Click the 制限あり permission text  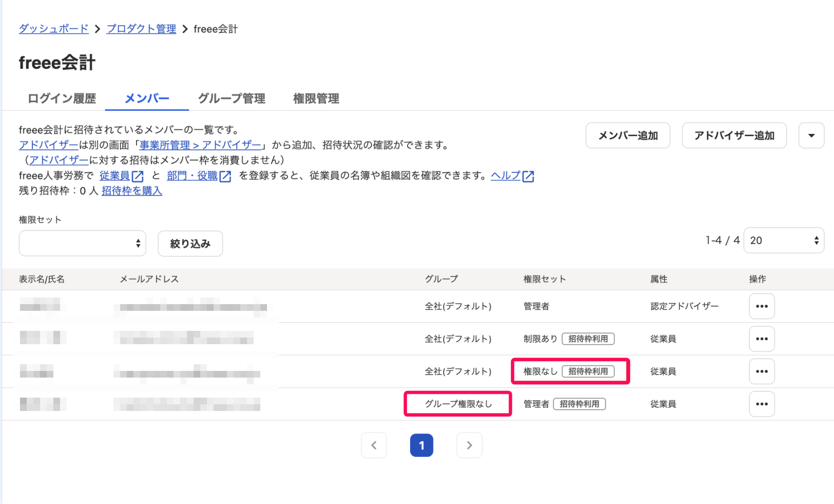(x=541, y=339)
